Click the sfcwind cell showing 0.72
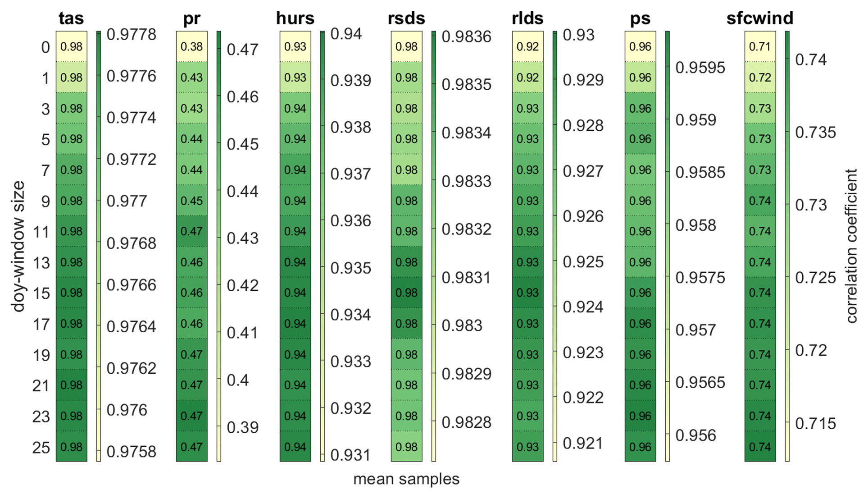Screen dimensions: 868x499 tap(760, 77)
